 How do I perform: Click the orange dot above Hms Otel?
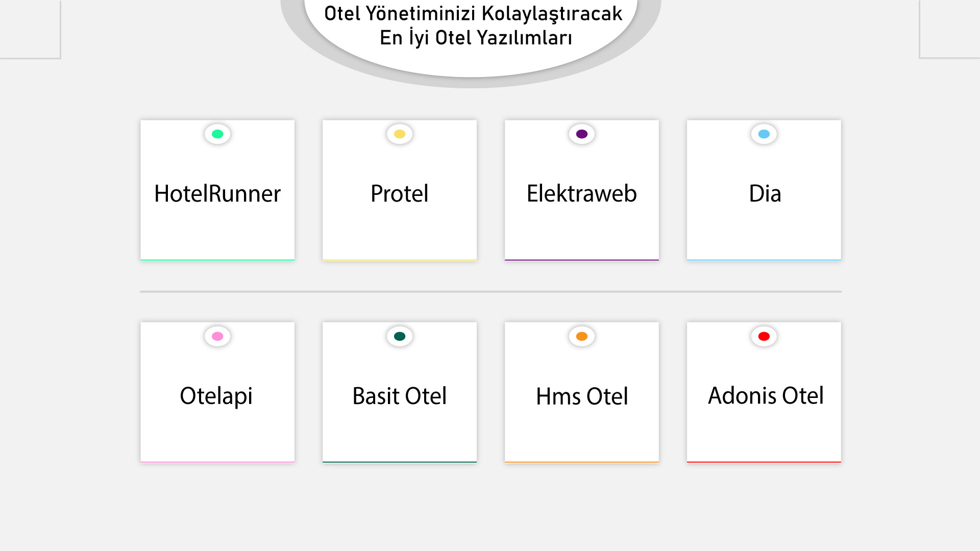point(582,336)
